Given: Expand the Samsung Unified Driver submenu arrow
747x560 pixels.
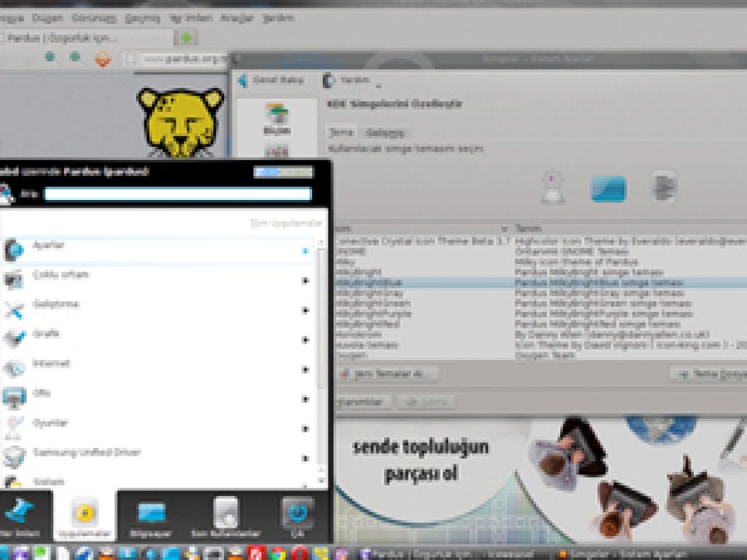Looking at the screenshot, I should (x=305, y=459).
